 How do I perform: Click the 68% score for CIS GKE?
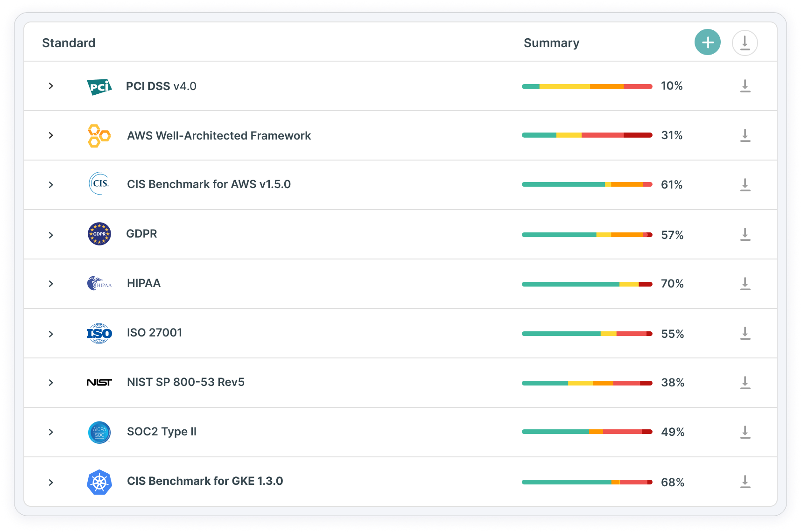(673, 482)
